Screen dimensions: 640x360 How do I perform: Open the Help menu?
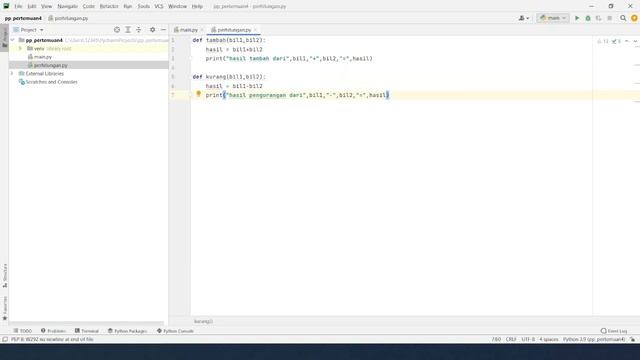(197, 7)
